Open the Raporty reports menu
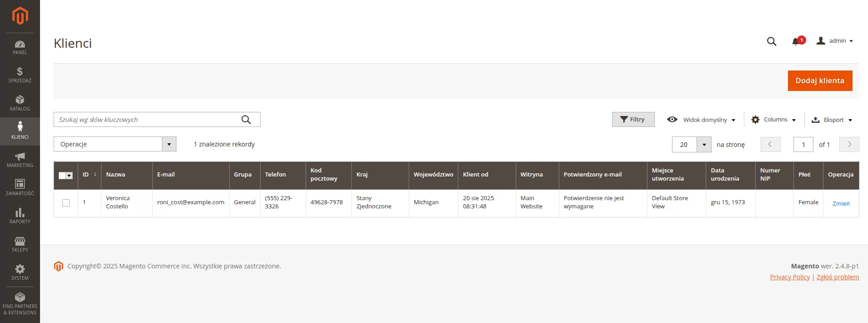 20,216
